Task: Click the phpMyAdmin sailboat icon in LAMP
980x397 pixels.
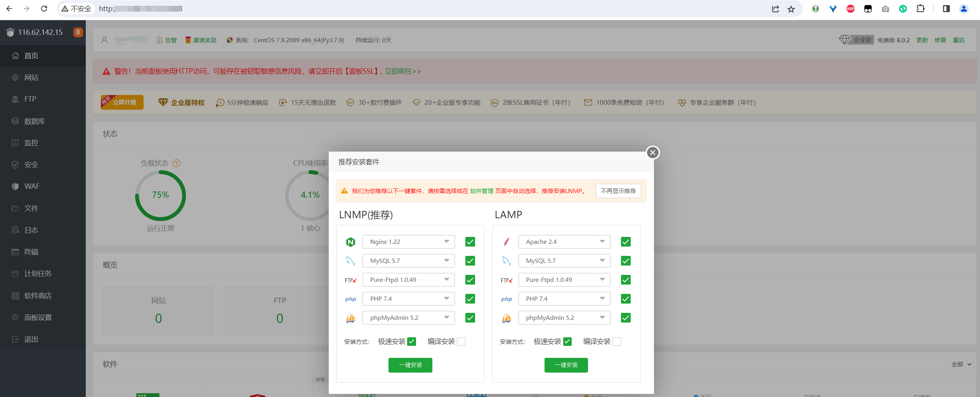Action: pyautogui.click(x=506, y=318)
